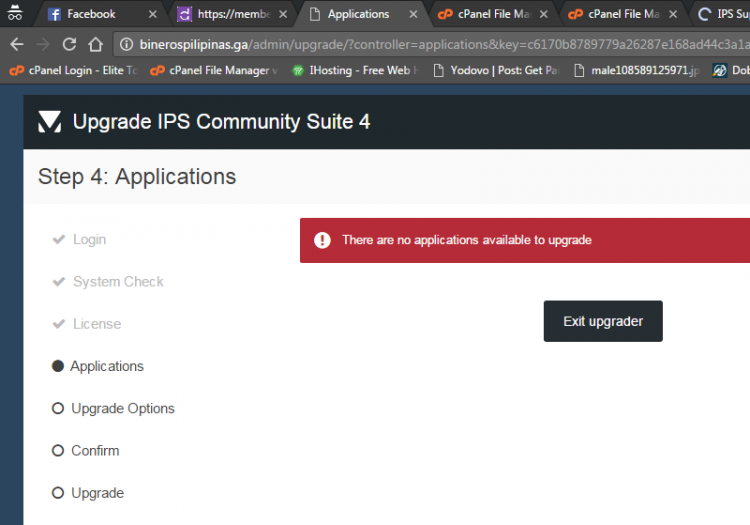Viewport: 750px width, 525px height.
Task: Select the Upgrade Options step circle
Action: click(x=58, y=408)
